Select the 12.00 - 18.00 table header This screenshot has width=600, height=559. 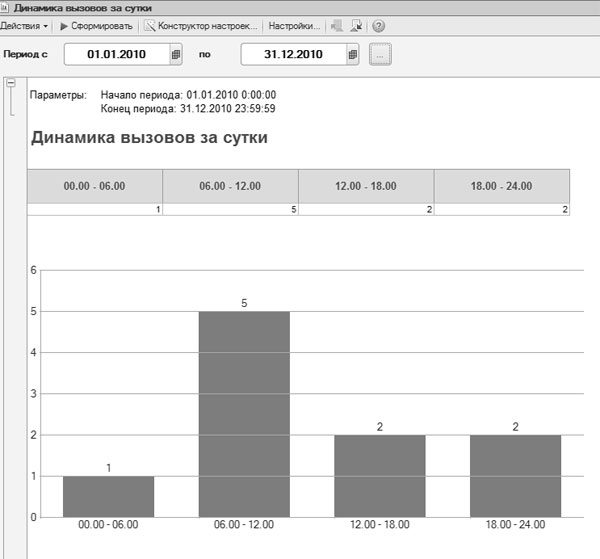(x=366, y=186)
